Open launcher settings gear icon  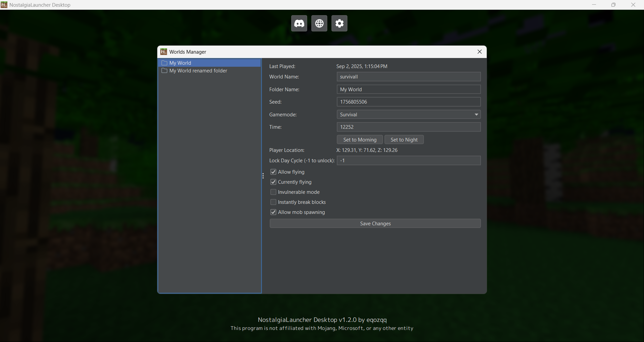pyautogui.click(x=339, y=23)
